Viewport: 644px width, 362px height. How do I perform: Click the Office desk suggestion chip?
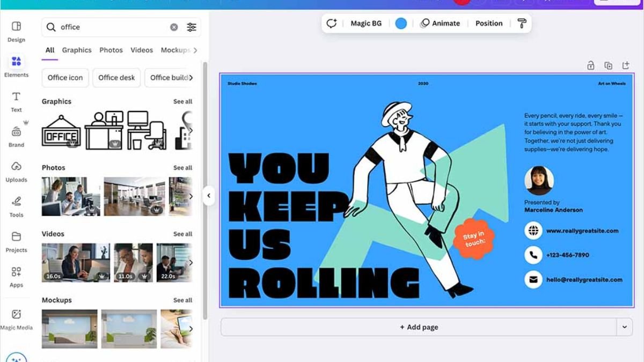pos(116,78)
